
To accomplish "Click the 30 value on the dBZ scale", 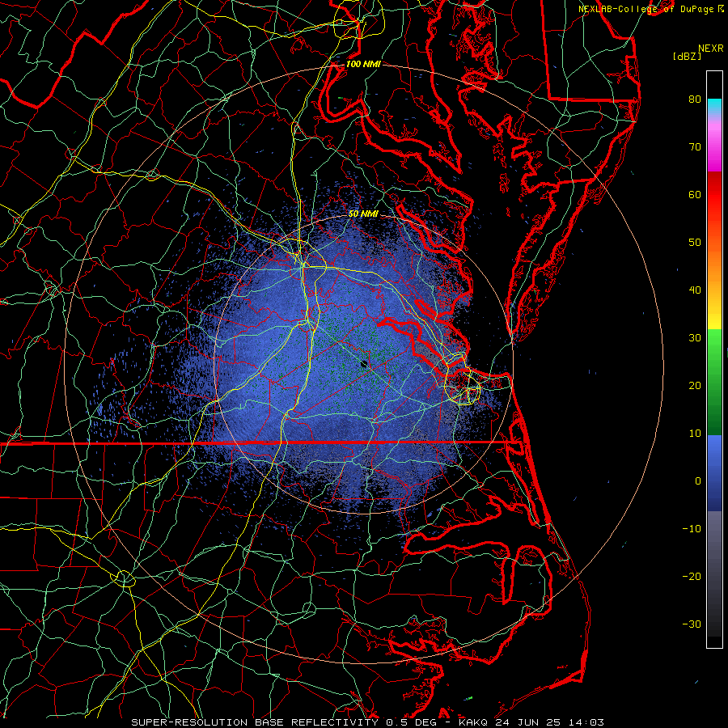I will click(695, 338).
